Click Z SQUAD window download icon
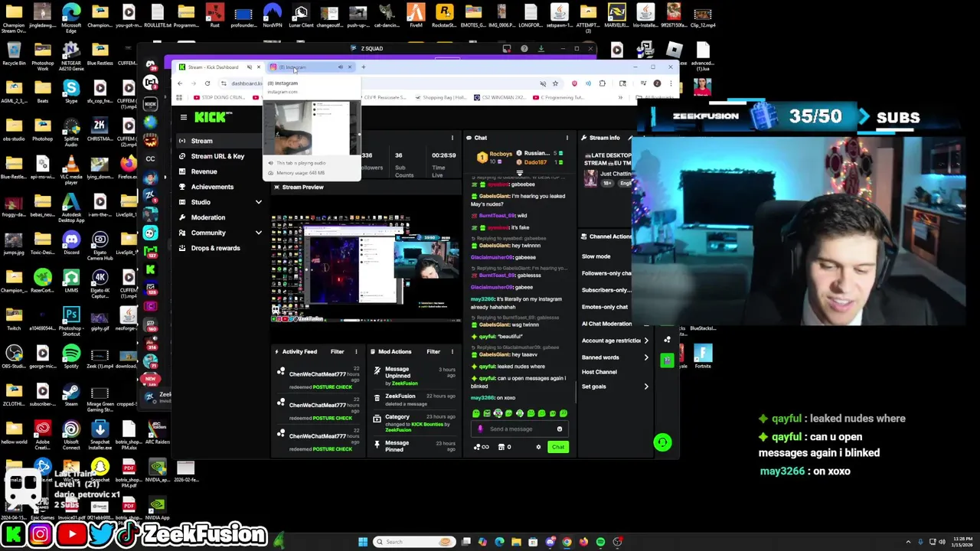The image size is (980, 551). 541,49
